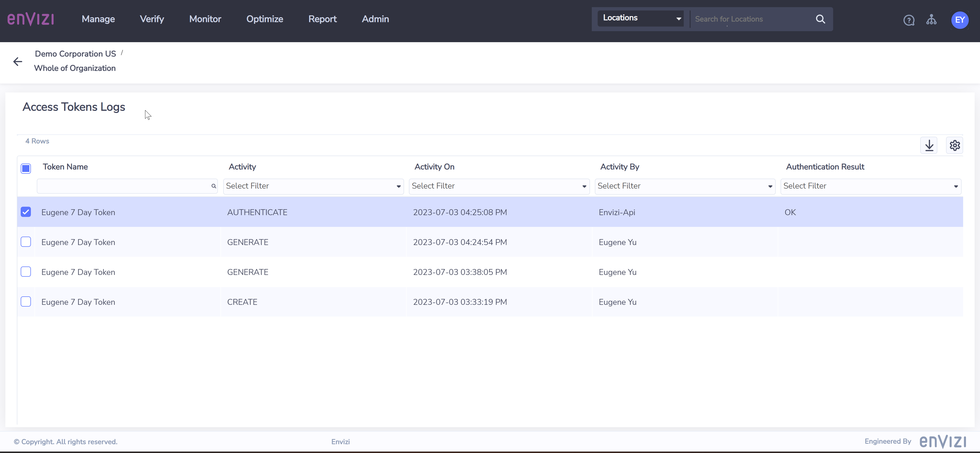Click timestamp 2023-07-03 03:33:19 PM
This screenshot has width=980, height=453.
point(460,302)
